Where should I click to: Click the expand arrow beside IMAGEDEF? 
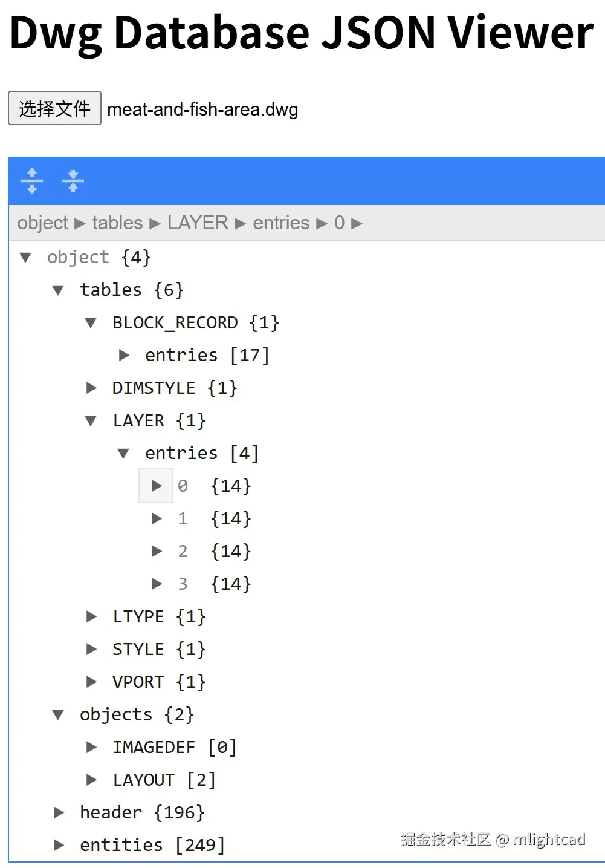point(91,747)
